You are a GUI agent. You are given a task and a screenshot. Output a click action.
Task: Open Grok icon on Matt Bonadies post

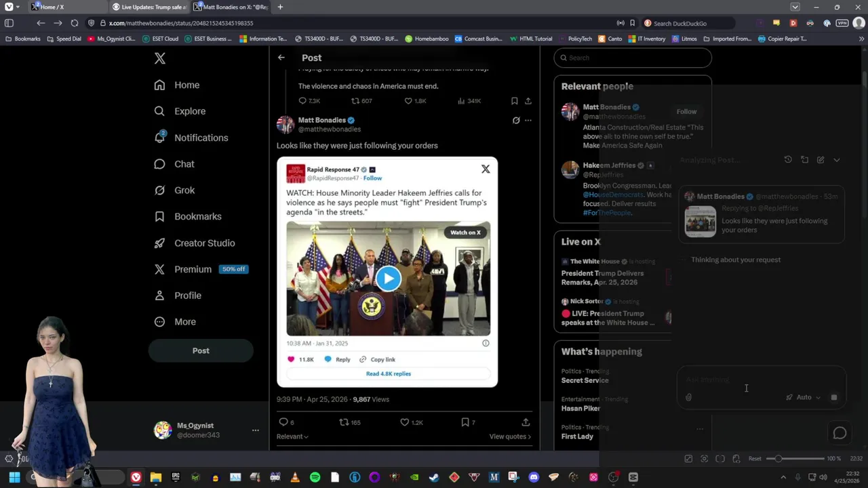pyautogui.click(x=516, y=120)
